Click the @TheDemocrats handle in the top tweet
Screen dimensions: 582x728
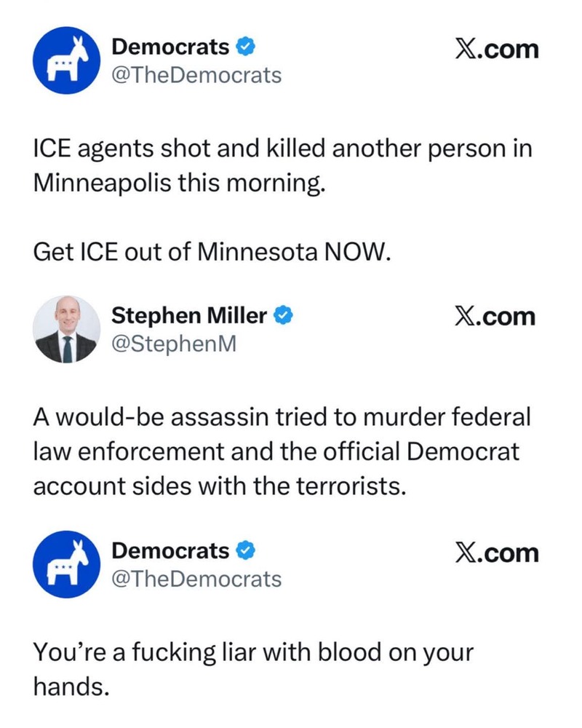[x=196, y=75]
